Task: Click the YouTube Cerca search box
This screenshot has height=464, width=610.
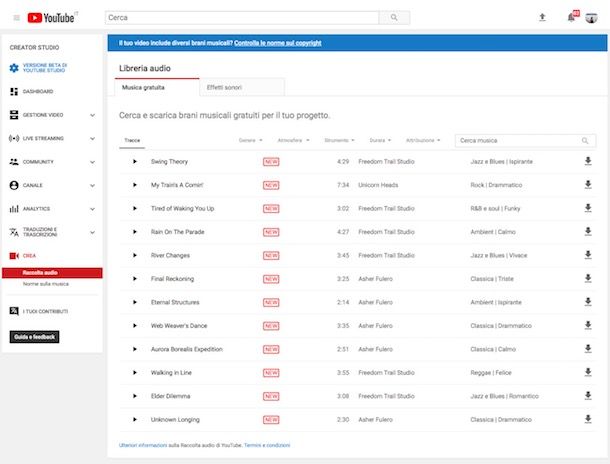Action: [x=242, y=18]
